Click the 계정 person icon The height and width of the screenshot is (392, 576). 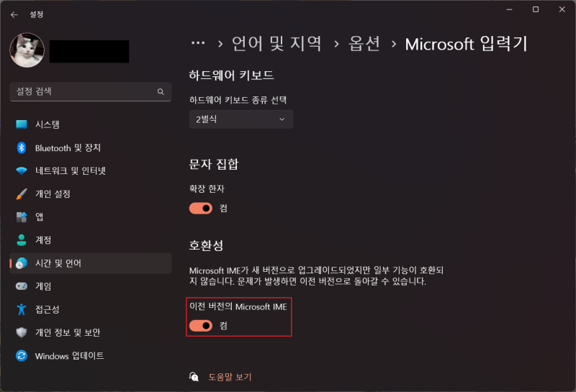22,240
